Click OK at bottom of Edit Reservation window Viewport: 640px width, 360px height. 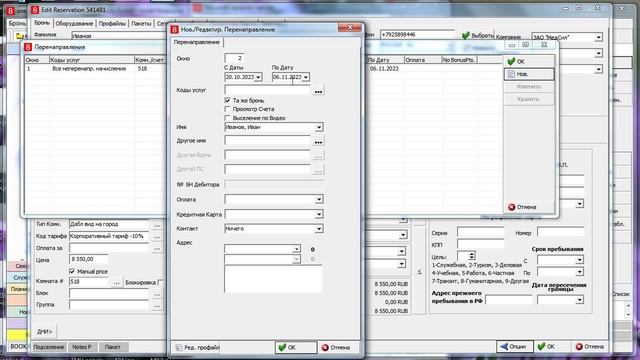point(550,347)
